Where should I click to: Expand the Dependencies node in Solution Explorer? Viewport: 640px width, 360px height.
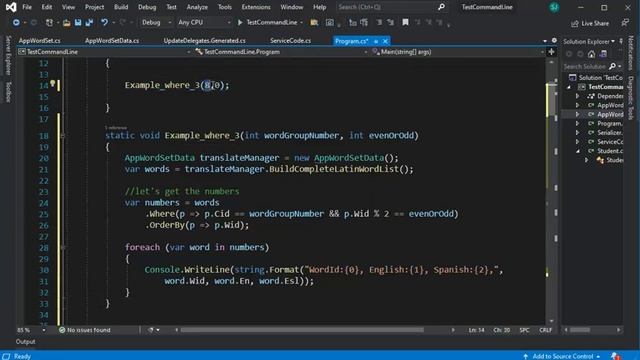[x=578, y=96]
